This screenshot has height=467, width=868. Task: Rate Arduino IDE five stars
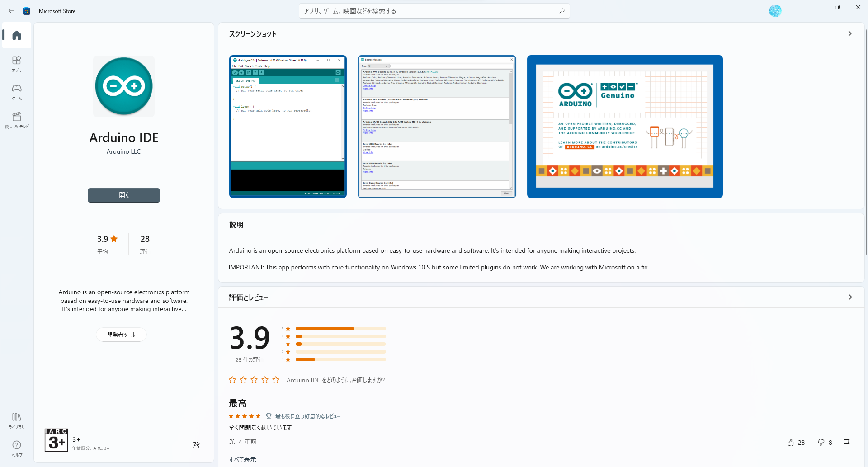tap(276, 380)
